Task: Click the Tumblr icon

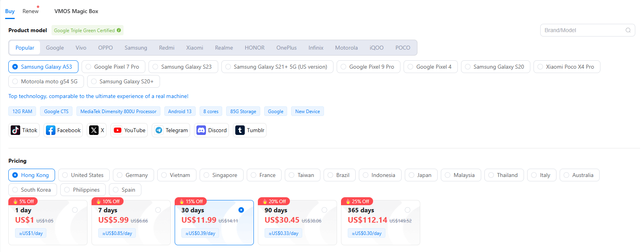Action: pos(240,130)
